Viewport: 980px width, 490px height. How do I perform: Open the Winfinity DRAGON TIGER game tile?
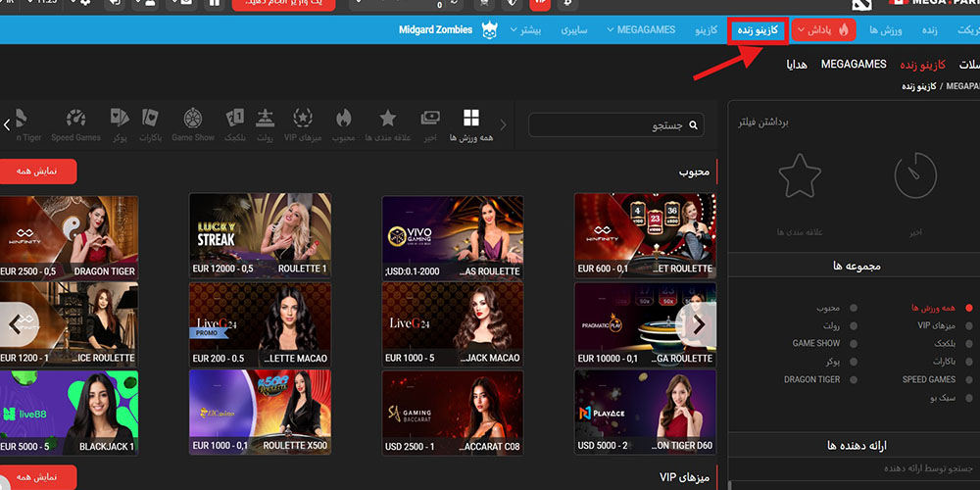[69, 237]
